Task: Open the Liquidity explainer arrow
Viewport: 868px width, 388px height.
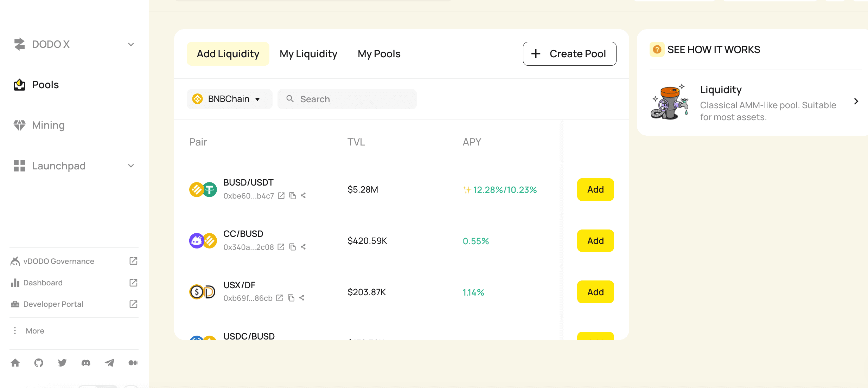Action: [x=856, y=102]
